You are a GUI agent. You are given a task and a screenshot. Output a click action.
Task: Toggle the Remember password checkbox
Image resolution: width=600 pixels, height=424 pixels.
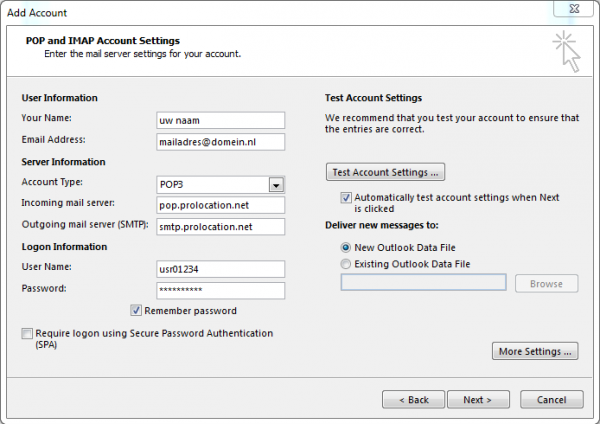[136, 311]
